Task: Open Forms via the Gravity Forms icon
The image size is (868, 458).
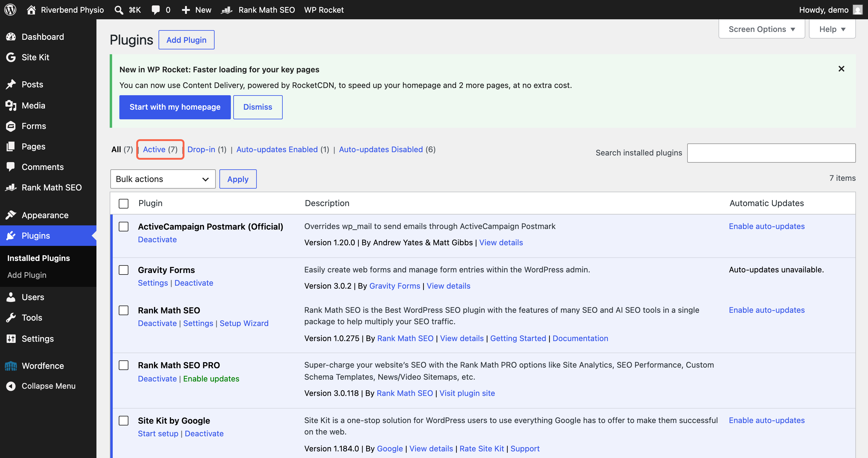Action: pyautogui.click(x=11, y=126)
